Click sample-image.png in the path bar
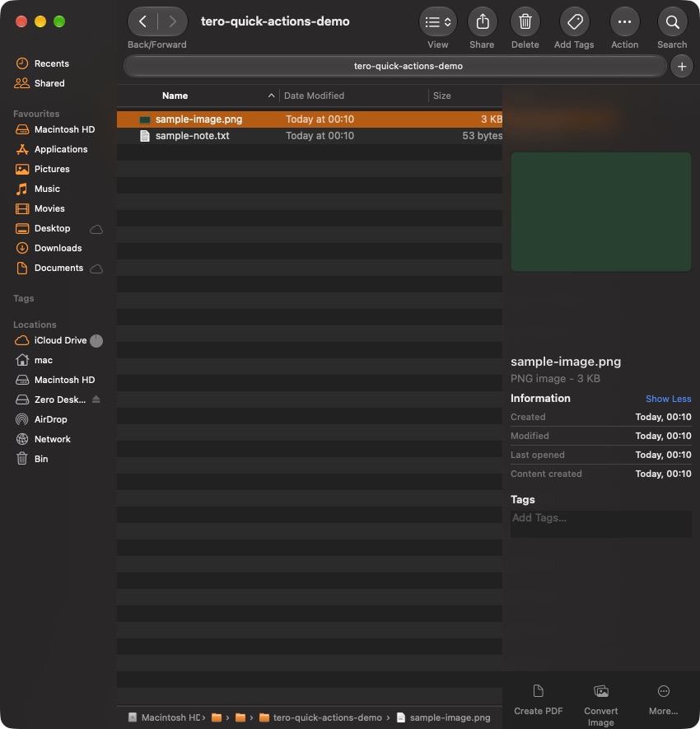 [x=444, y=717]
